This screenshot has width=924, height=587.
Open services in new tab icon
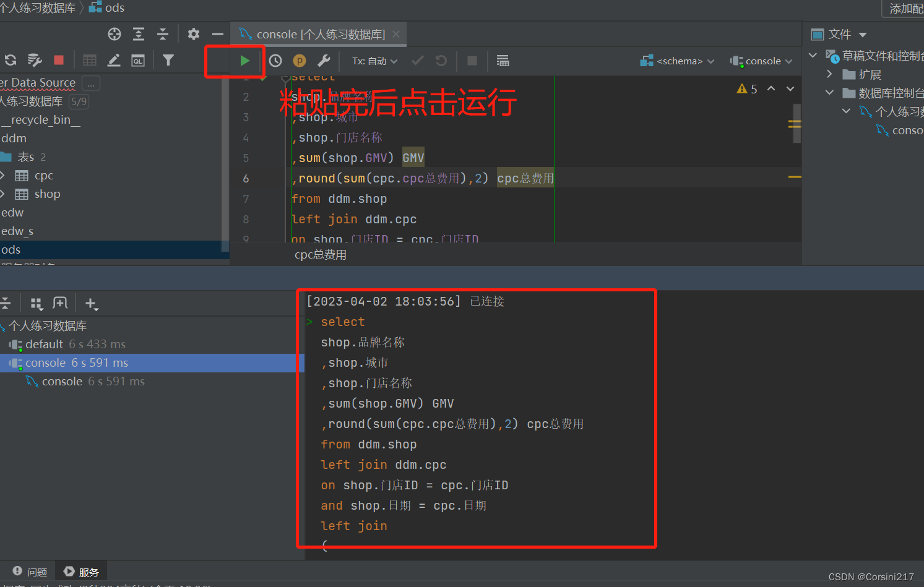[60, 303]
